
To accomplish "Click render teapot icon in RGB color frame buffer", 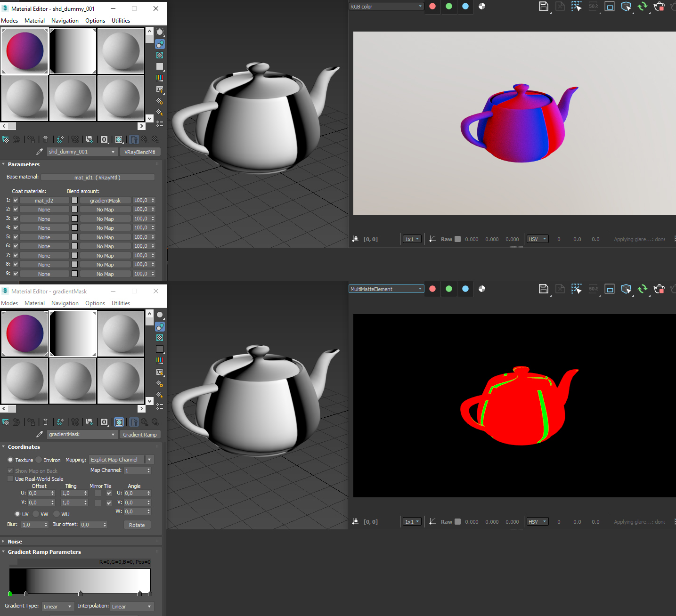I will pos(660,6).
